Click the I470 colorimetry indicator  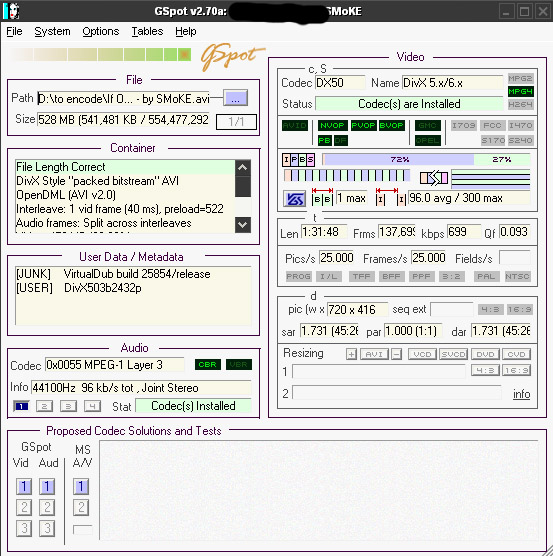click(x=520, y=126)
